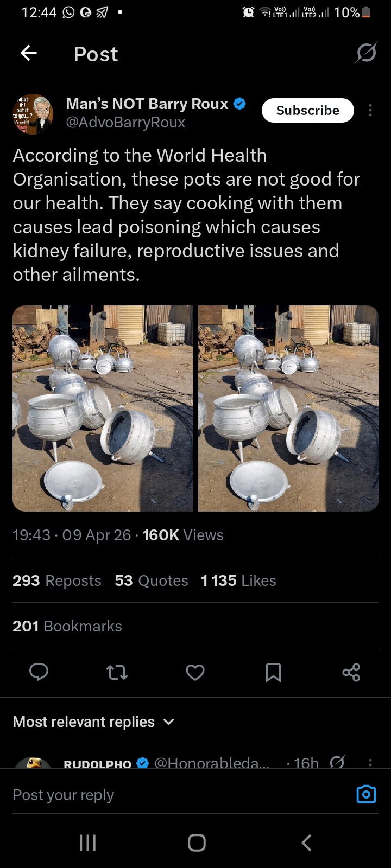
Task: Open the Grok icon at top right
Action: coord(366,53)
